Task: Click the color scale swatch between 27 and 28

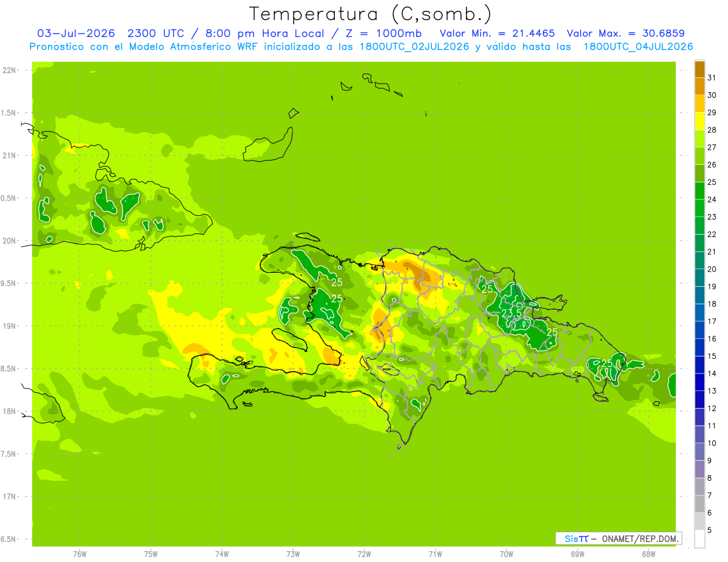Action: [x=699, y=138]
